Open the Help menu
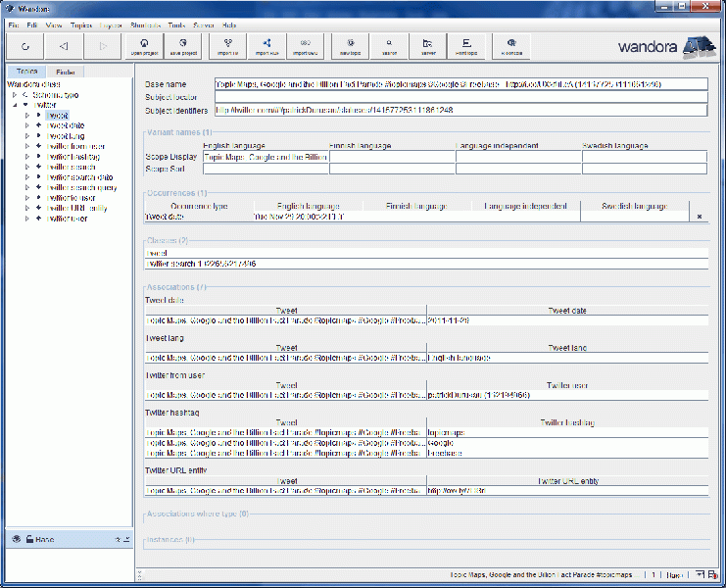This screenshot has width=726, height=588. point(229,25)
